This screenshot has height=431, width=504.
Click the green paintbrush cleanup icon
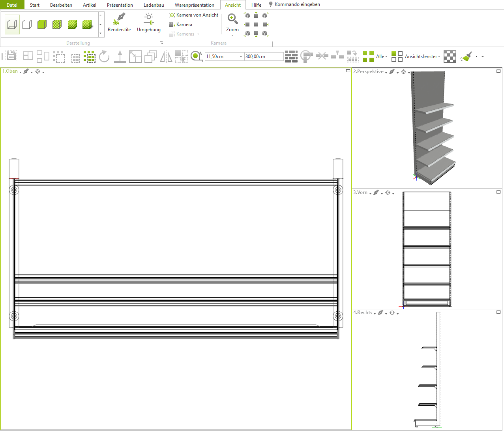tap(466, 56)
